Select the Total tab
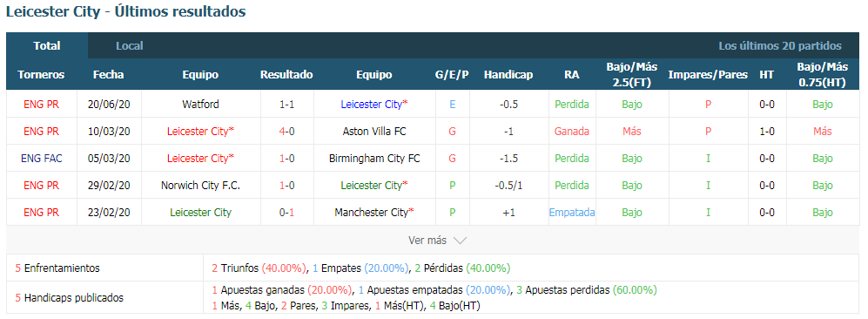The image size is (868, 319). (x=47, y=46)
